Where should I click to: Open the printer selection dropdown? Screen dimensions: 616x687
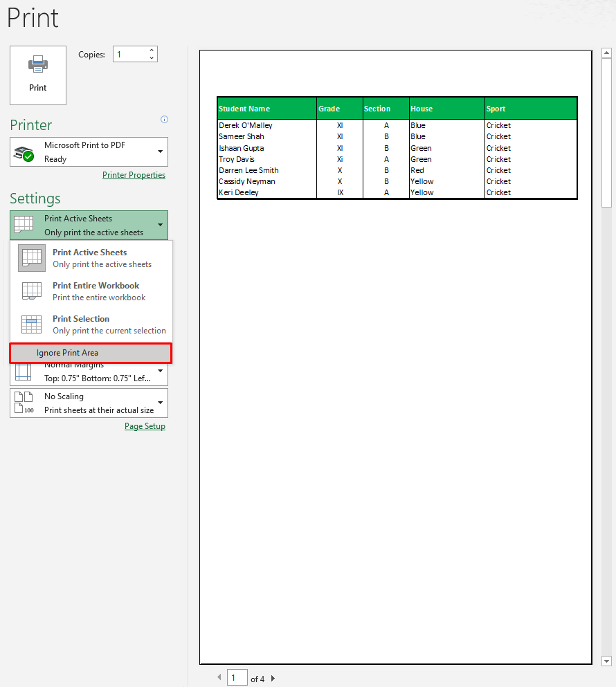click(161, 152)
